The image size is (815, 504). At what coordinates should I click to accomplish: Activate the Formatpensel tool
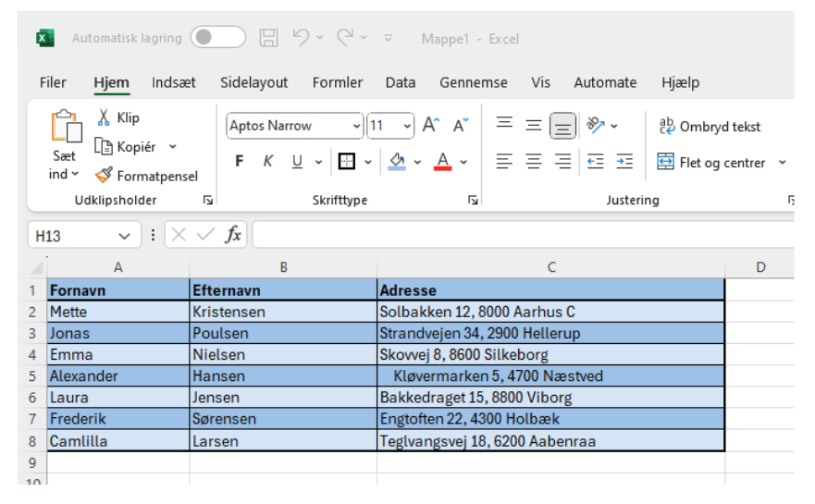146,176
